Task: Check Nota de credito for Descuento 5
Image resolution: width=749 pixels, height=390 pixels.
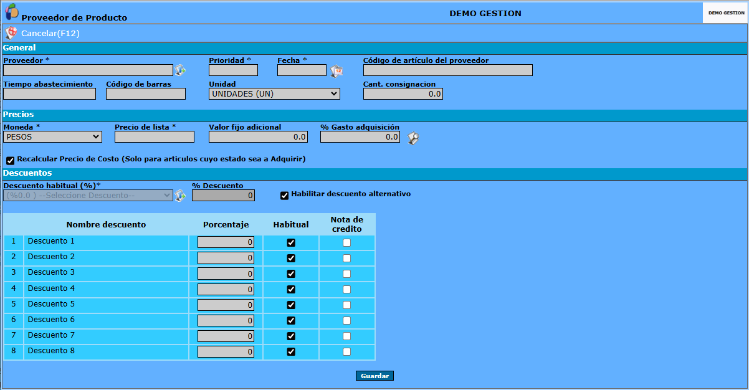Action: point(347,304)
